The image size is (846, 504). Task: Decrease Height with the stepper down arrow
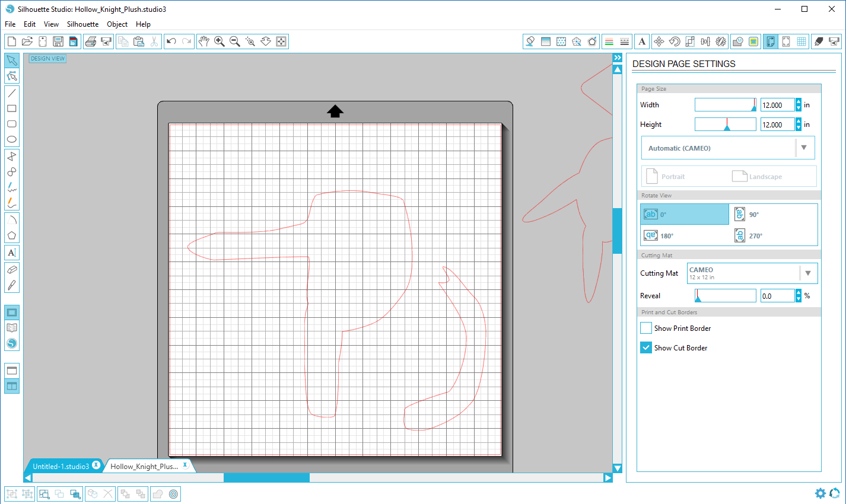[x=799, y=128]
